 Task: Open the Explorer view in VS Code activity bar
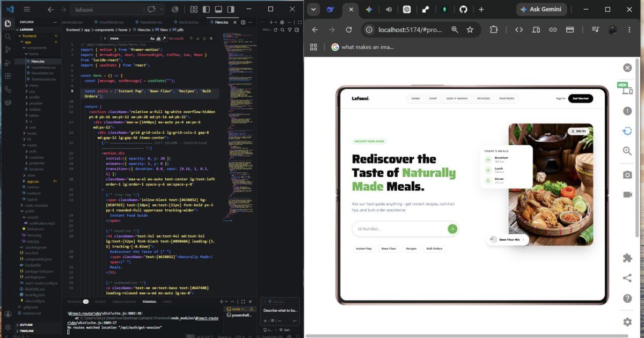tap(8, 23)
